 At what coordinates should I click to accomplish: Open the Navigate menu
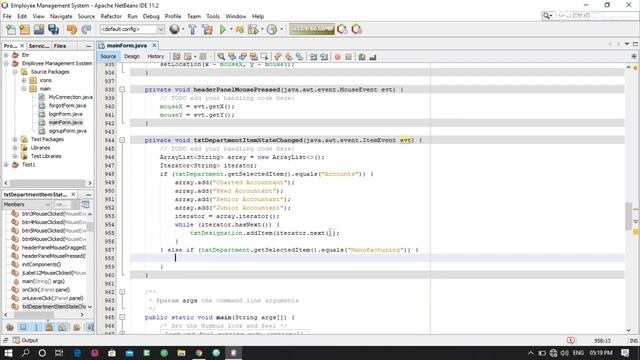point(61,16)
